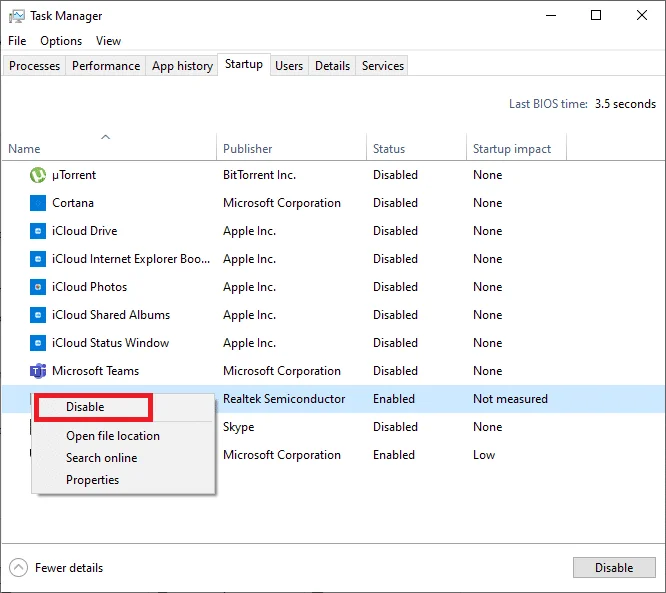The width and height of the screenshot is (666, 593).
Task: Click the iCloud Internet Explorer icon
Action: 38,259
